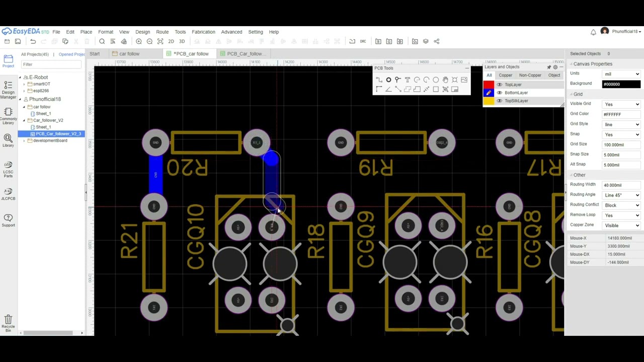Select the Object tab in Layers panel
This screenshot has width=644, height=362.
pos(554,75)
